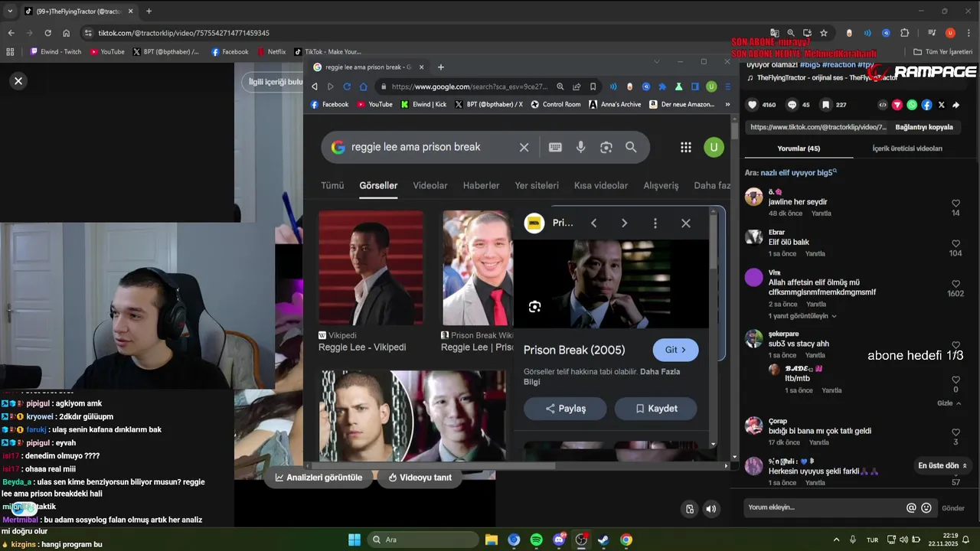Screen dimensions: 980x551
Task: Mute the TikTok video with speaker icon
Action: (711, 509)
